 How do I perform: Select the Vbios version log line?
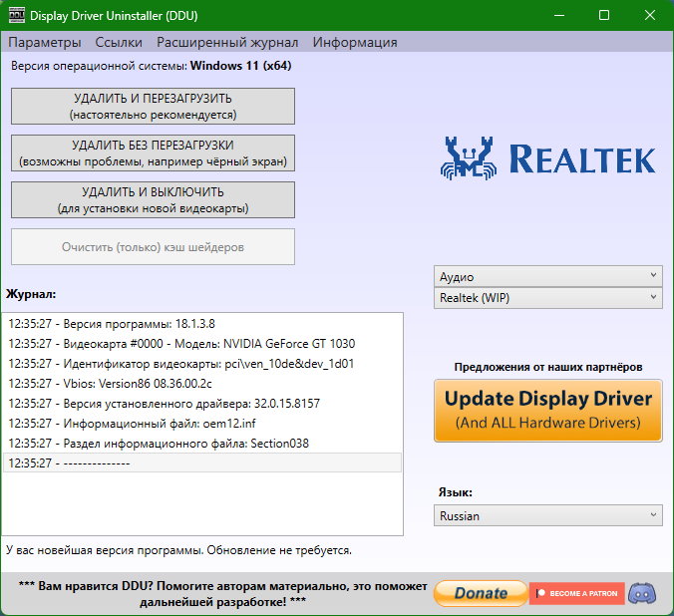pyautogui.click(x=110, y=384)
